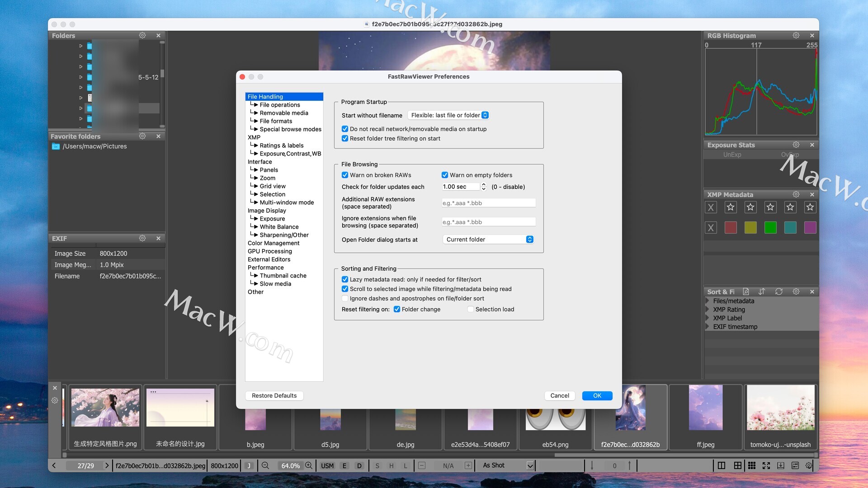Click the two-pane compare view icon

722,465
